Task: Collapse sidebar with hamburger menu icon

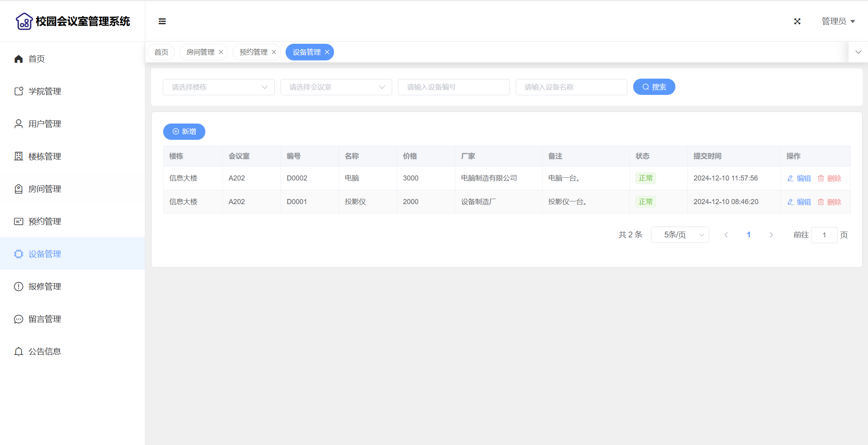Action: (162, 21)
